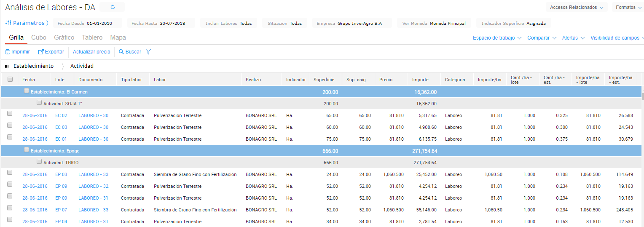This screenshot has height=227, width=644.
Task: Tick the checkbox for row EC 02
Action: [10, 114]
